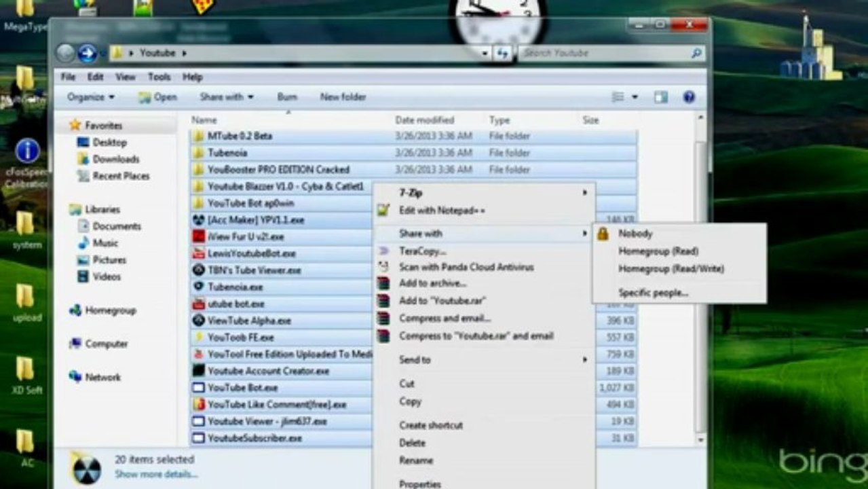Select the YoutubeSubscriber.exe file name

click(254, 438)
